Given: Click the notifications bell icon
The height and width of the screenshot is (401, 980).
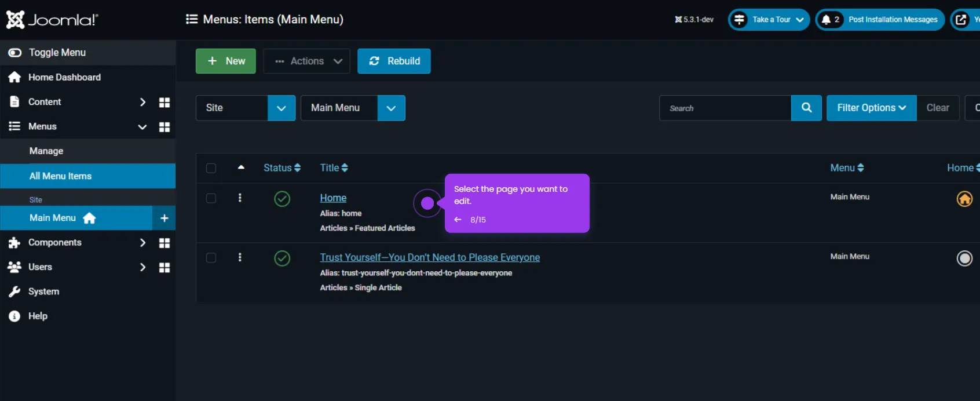Looking at the screenshot, I should [826, 20].
